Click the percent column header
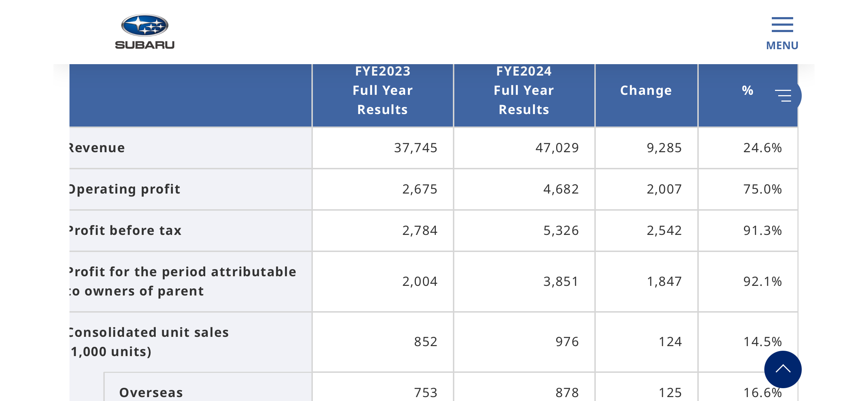Screen dimensions: 868x401 click(x=748, y=91)
